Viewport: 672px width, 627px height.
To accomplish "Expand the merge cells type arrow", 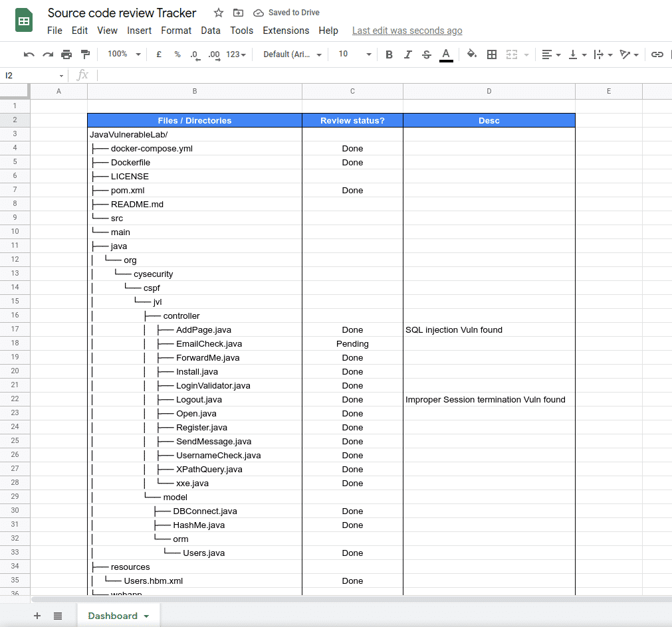I will pos(526,55).
